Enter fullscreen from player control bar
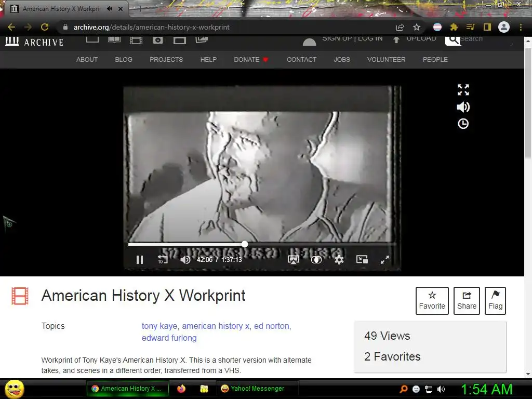The width and height of the screenshot is (532, 399). [x=385, y=260]
